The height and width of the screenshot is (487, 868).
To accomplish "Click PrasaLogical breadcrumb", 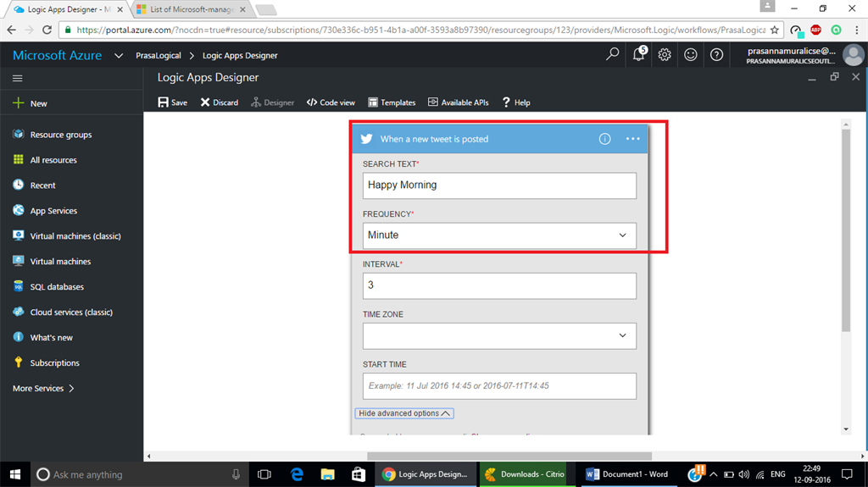I will [x=159, y=55].
